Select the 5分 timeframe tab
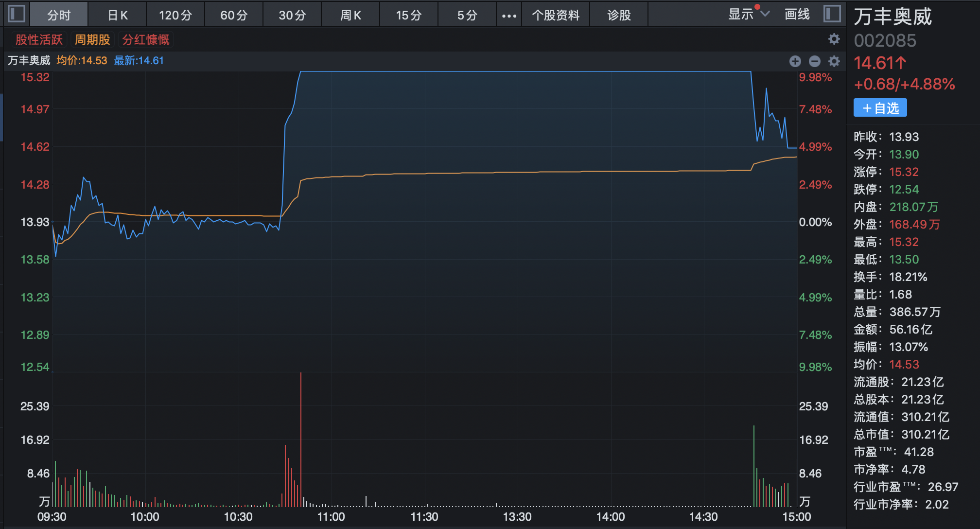This screenshot has width=980, height=529. (467, 16)
